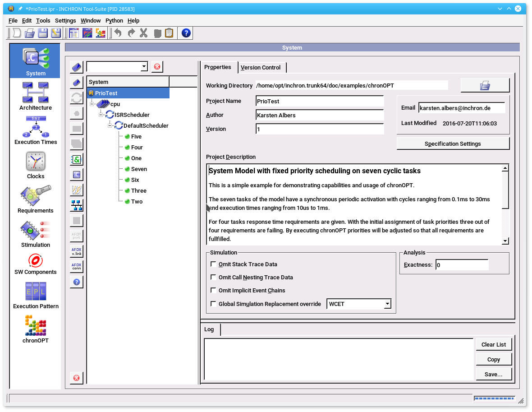This screenshot has height=412, width=532.
Task: Go to the Requirements view
Action: tap(35, 200)
